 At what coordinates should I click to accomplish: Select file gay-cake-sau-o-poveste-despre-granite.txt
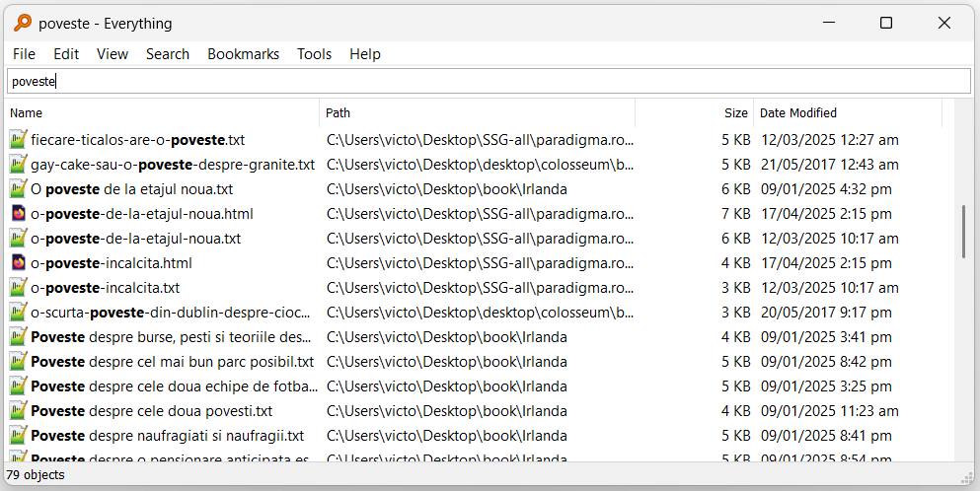click(x=173, y=165)
